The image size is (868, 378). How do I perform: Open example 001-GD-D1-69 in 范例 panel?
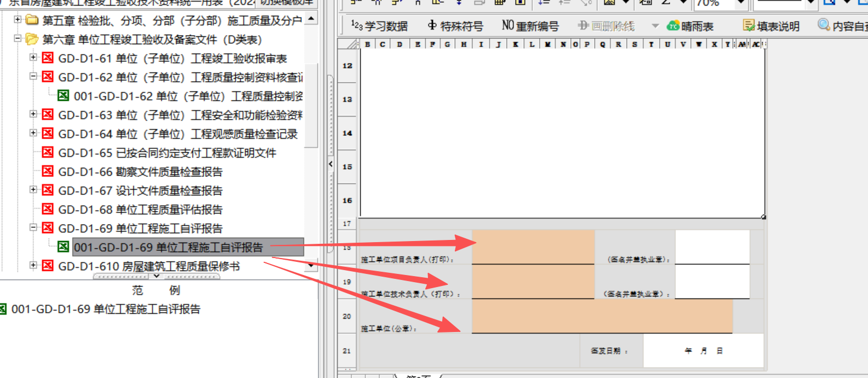coord(106,309)
